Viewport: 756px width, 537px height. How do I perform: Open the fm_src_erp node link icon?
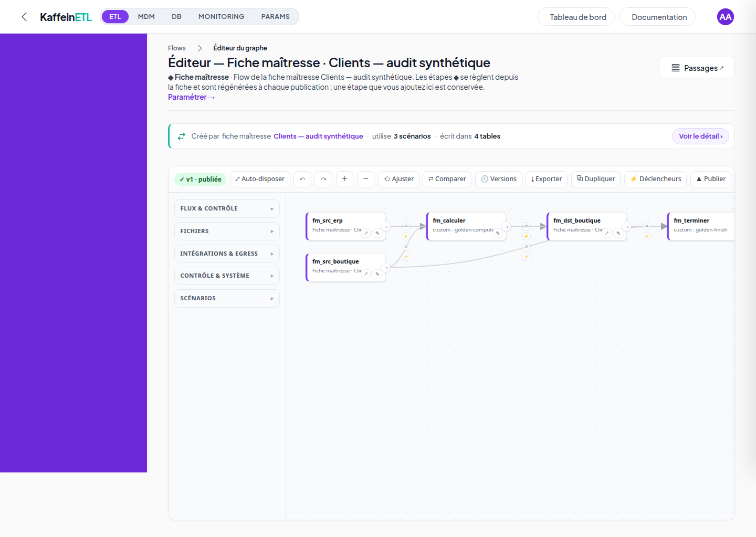[366, 233]
